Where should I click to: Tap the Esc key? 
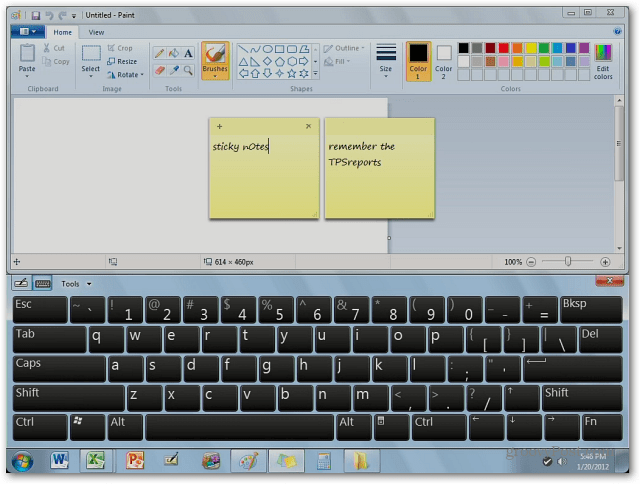pos(40,309)
